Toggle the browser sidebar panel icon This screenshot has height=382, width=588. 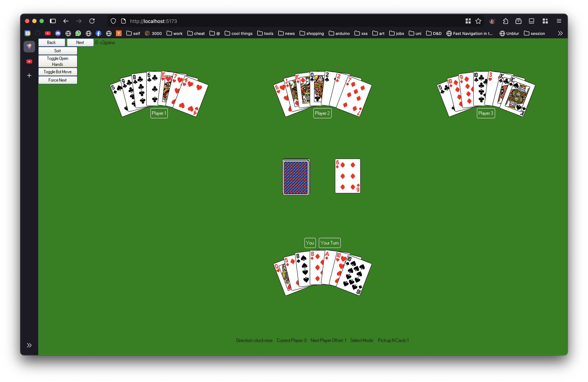[53, 21]
